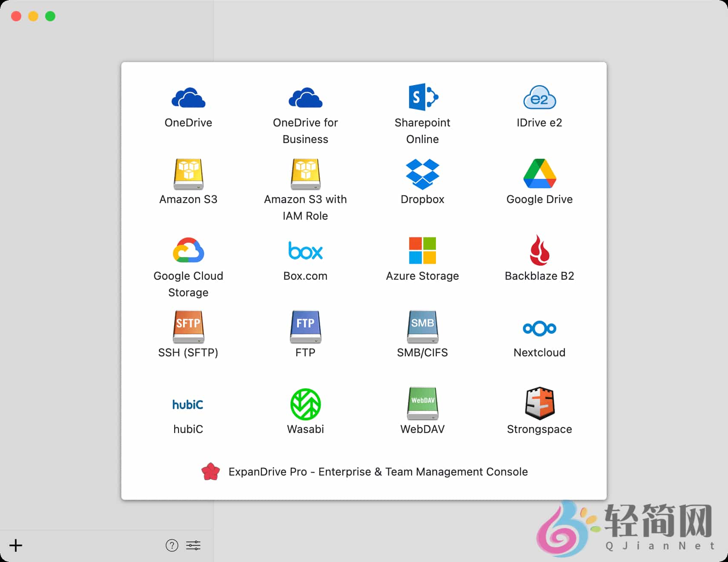Viewport: 728px width, 562px height.
Task: Open settings via sliders icon
Action: pos(193,545)
